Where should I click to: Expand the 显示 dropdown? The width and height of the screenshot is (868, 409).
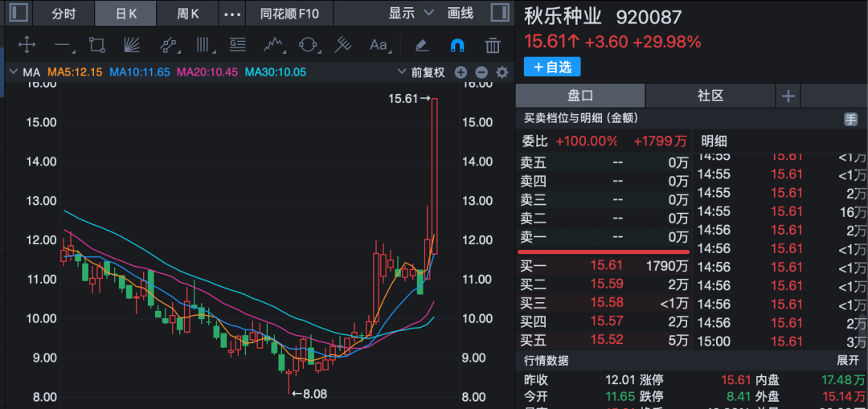point(411,14)
